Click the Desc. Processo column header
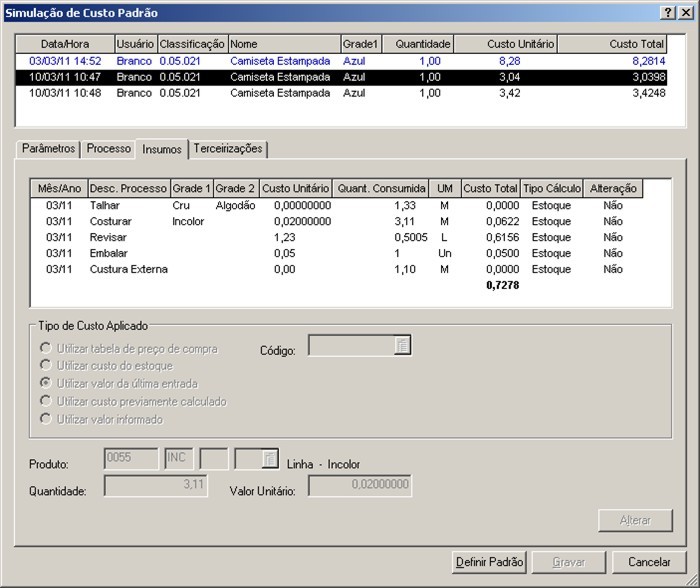 point(128,188)
